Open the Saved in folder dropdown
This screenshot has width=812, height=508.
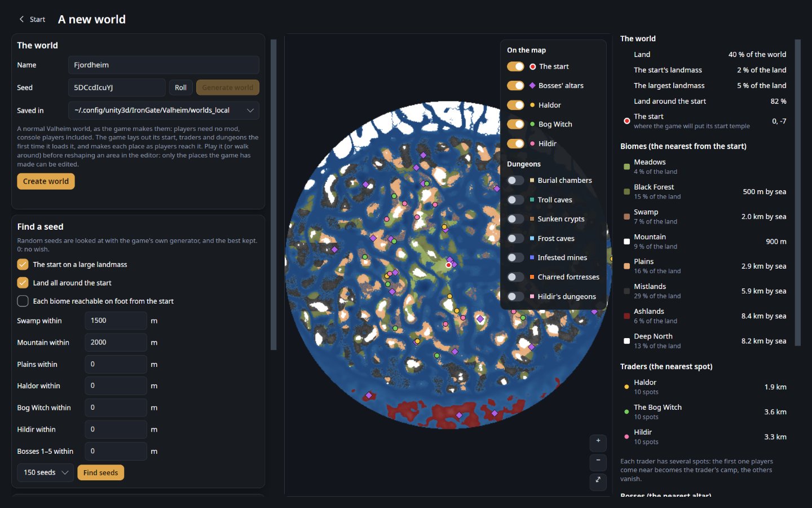coord(164,110)
